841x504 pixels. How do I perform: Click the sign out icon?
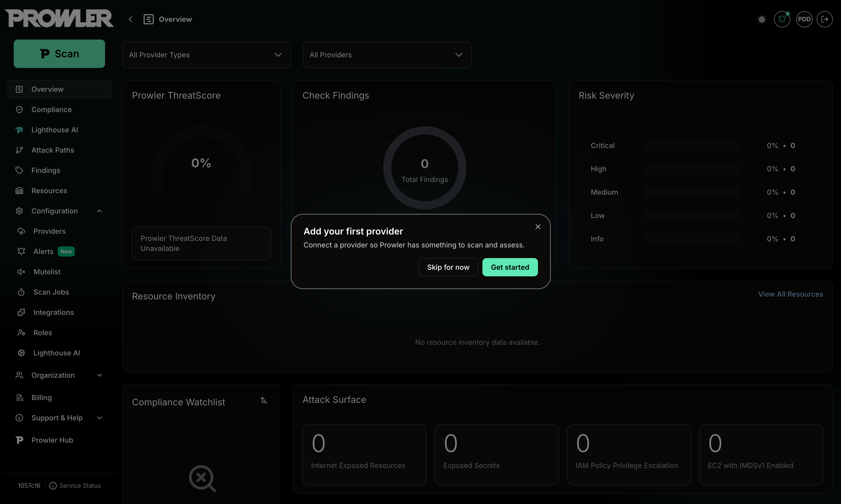[x=825, y=19]
